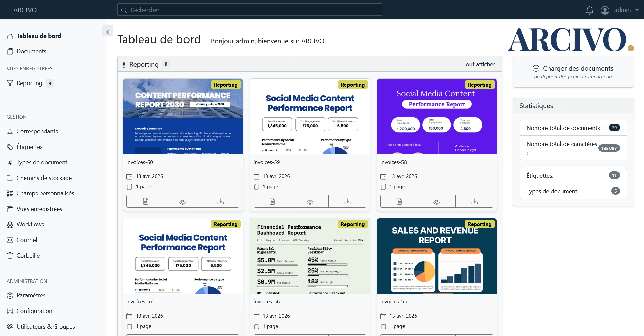Open notifications bell icon
644x336 pixels.
point(589,10)
